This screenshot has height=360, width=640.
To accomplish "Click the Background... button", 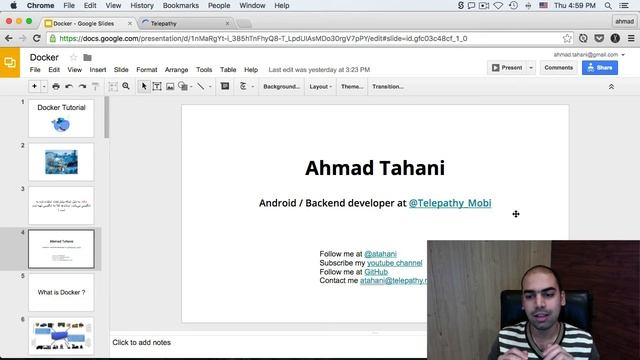I will pos(281,87).
